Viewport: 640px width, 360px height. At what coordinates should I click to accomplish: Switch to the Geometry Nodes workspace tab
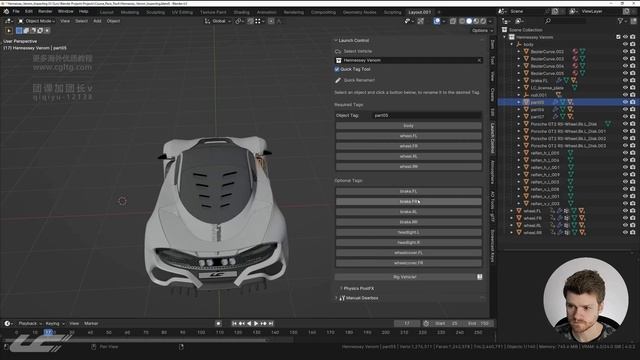tap(360, 12)
